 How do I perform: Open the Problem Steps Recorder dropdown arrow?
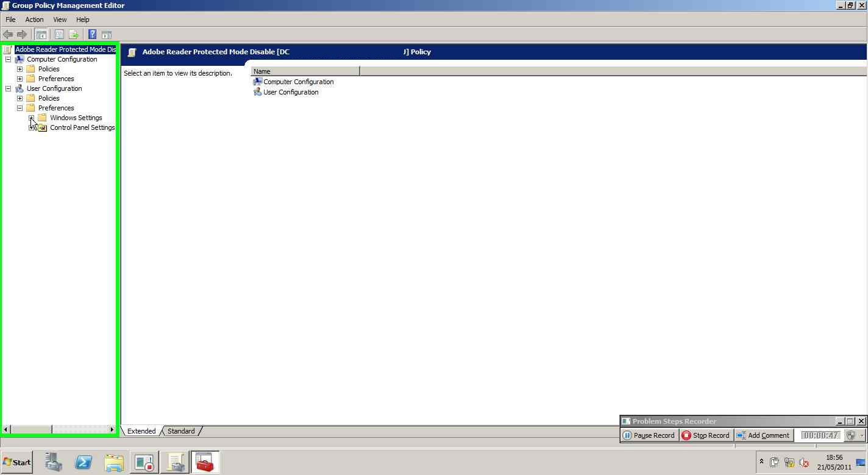[862, 435]
